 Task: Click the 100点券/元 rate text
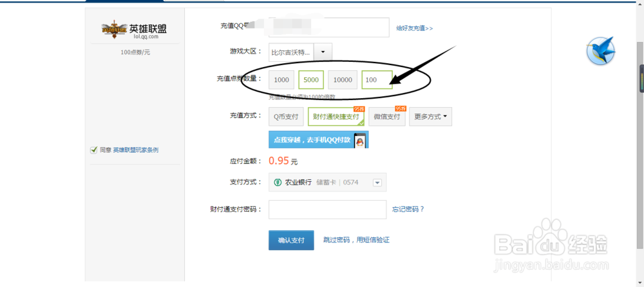coord(135,52)
